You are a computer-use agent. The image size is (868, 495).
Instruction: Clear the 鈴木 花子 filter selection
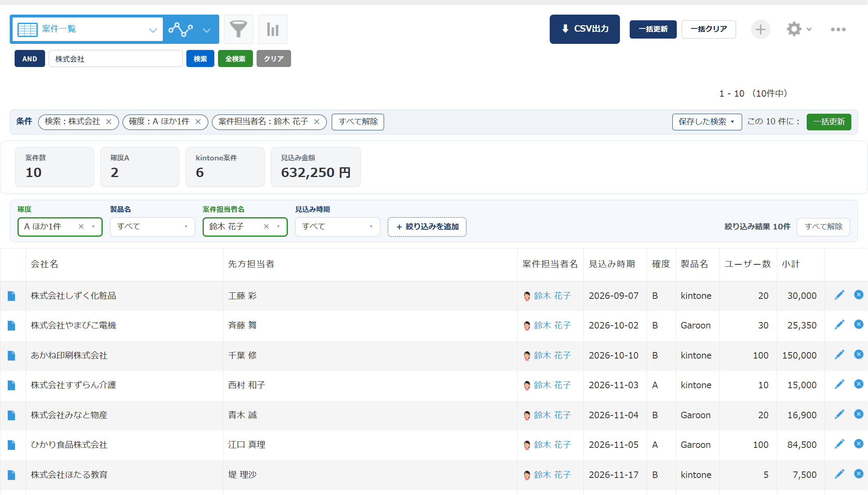point(266,227)
